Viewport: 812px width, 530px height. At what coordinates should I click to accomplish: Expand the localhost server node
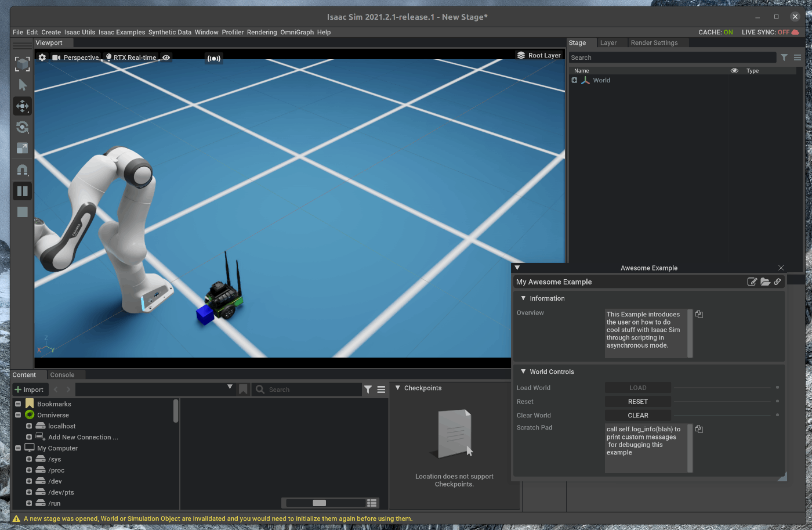(x=29, y=426)
